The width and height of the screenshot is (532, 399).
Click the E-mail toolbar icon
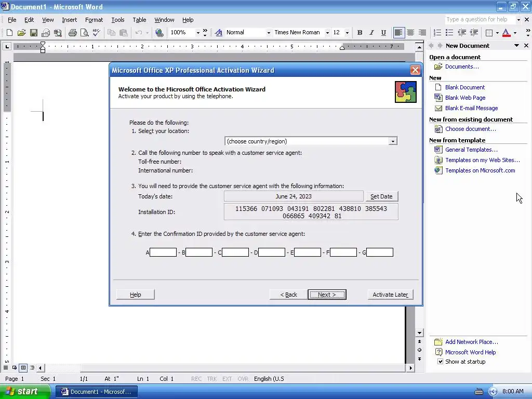[x=46, y=33]
